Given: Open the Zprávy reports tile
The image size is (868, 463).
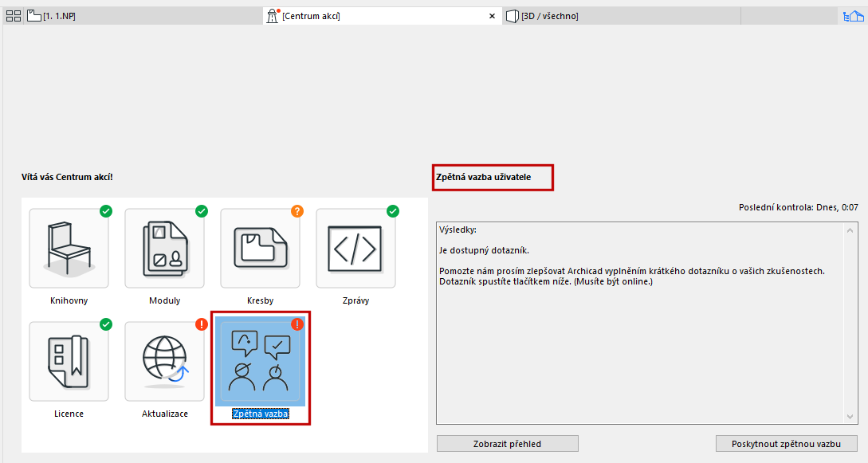Looking at the screenshot, I should [x=355, y=249].
